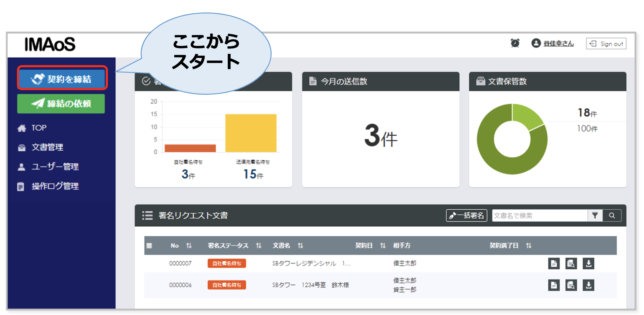Open ユーザー管理 in the sidebar
644x315 pixels.
(54, 167)
